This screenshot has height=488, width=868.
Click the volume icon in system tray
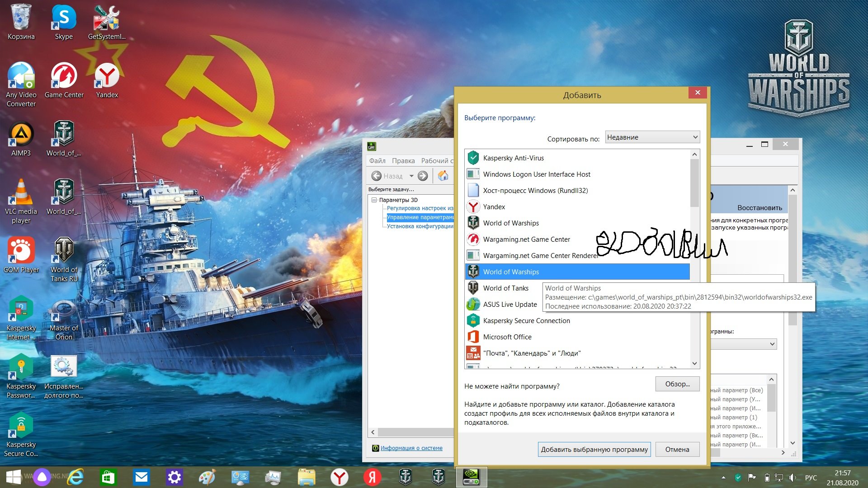tap(793, 477)
